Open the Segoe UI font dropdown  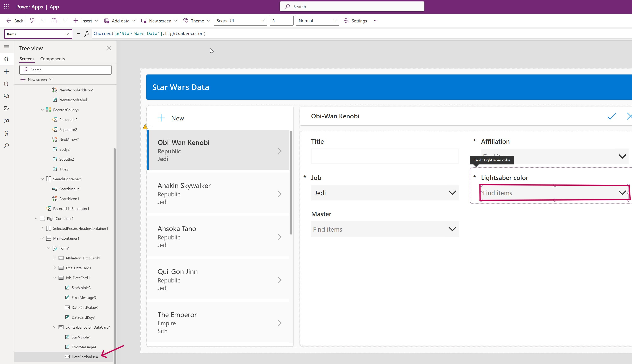[x=240, y=21]
